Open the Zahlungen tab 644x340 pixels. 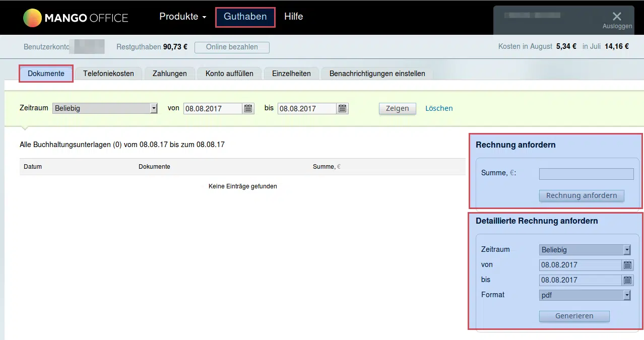[x=170, y=74]
